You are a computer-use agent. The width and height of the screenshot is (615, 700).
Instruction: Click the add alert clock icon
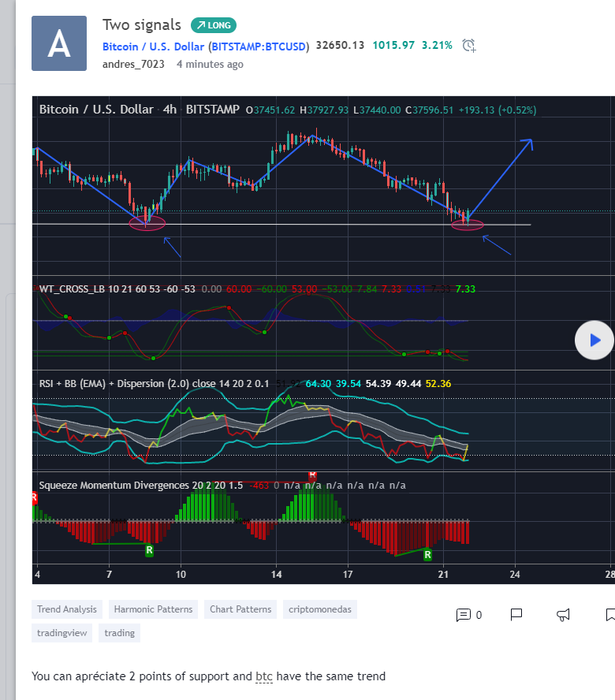click(469, 46)
